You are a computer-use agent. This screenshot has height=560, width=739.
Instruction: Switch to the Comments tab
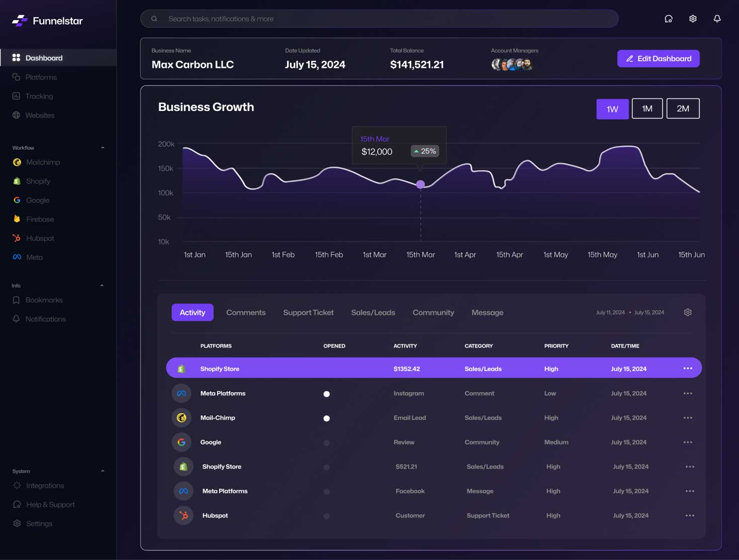[246, 312]
